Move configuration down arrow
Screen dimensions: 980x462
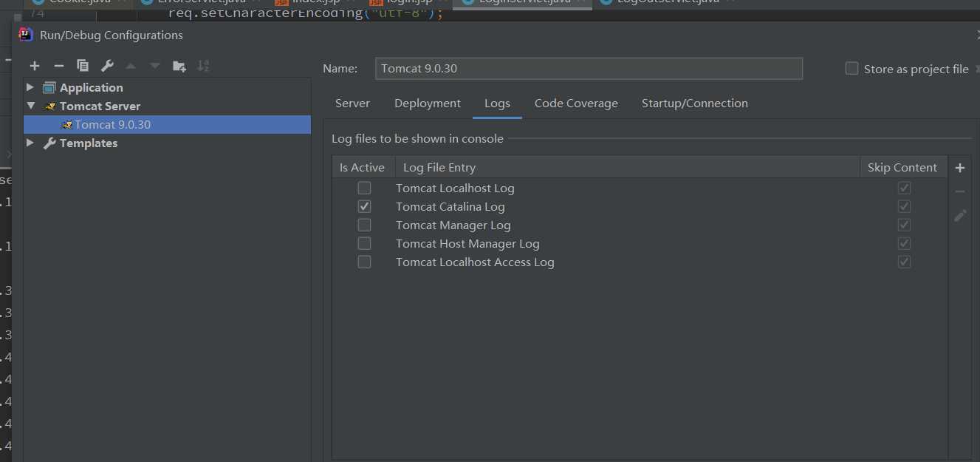(155, 67)
